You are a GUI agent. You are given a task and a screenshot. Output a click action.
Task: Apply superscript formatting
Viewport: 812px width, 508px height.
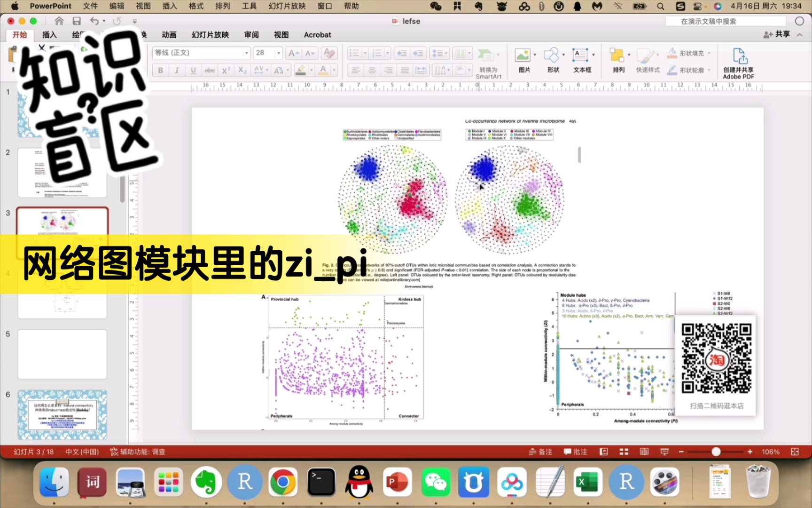coord(226,71)
